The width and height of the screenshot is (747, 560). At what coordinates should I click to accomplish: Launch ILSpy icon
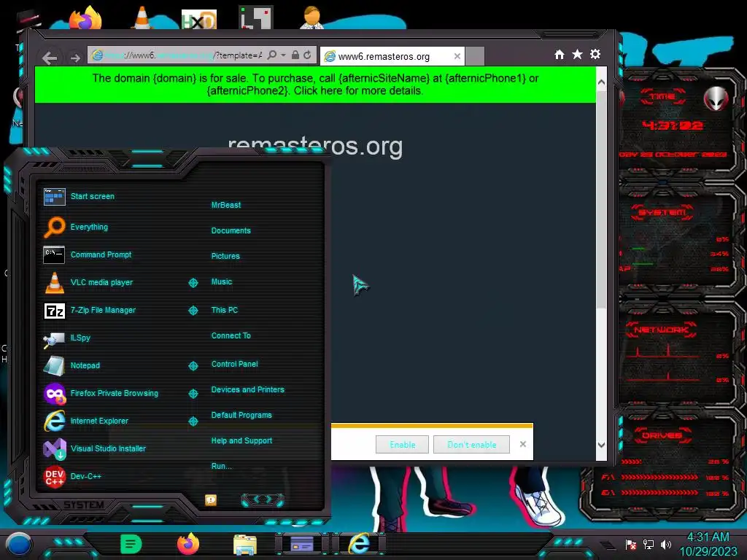(54, 338)
